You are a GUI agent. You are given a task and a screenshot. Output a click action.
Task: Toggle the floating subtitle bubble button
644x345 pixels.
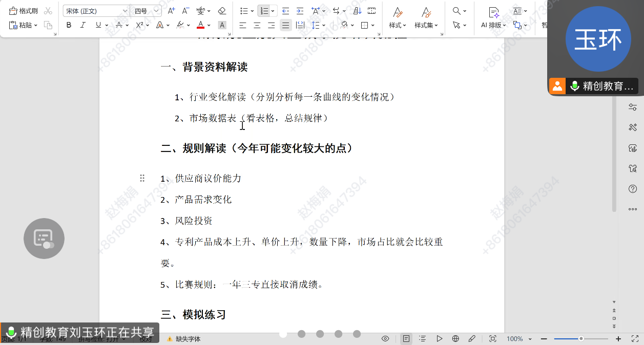pyautogui.click(x=44, y=239)
